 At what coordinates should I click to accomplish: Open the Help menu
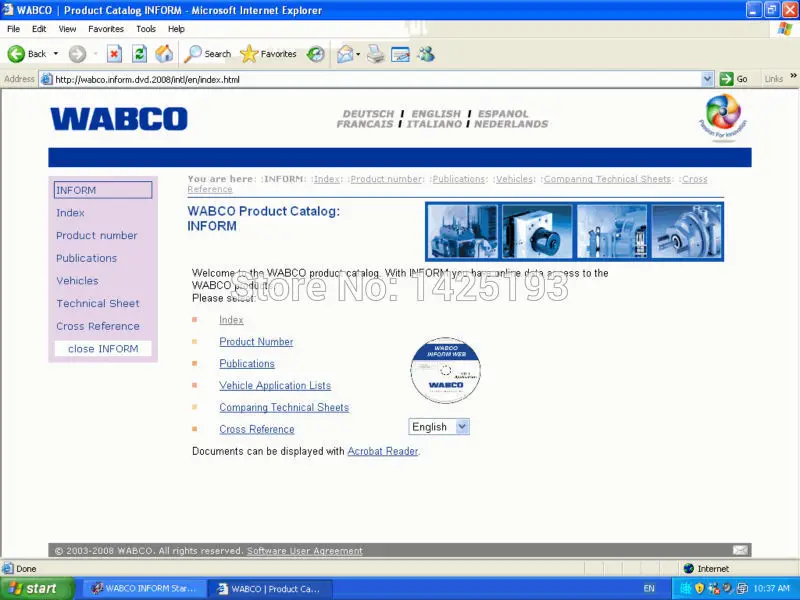[x=176, y=29]
